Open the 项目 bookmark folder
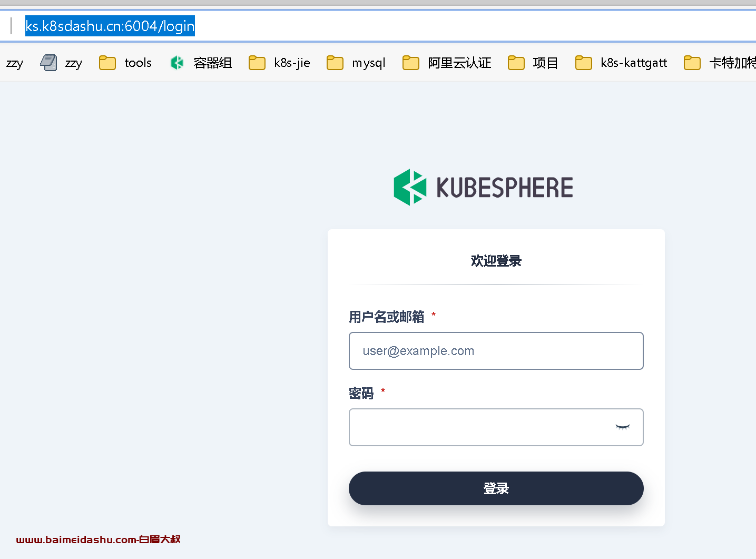Screen dimensions: 756x559 click(x=533, y=63)
